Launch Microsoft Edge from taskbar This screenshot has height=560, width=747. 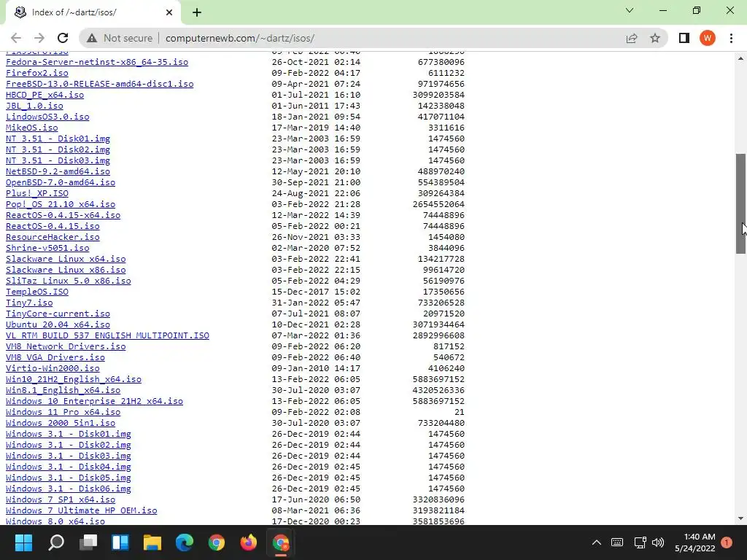coord(185,542)
